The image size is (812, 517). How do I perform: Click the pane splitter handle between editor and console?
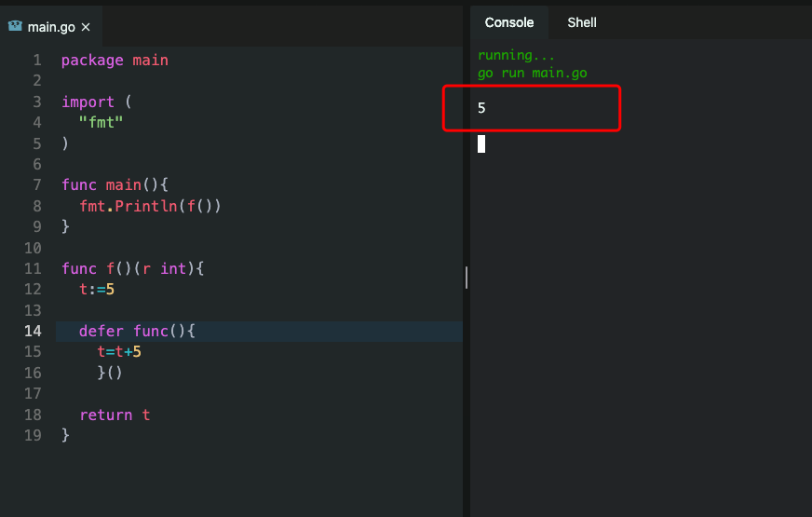[467, 278]
